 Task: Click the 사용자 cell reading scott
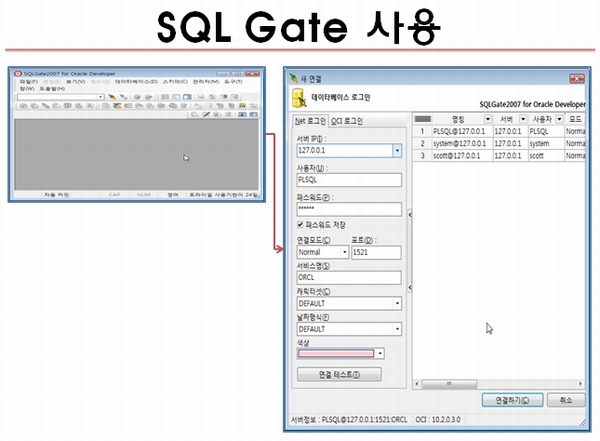click(x=546, y=156)
